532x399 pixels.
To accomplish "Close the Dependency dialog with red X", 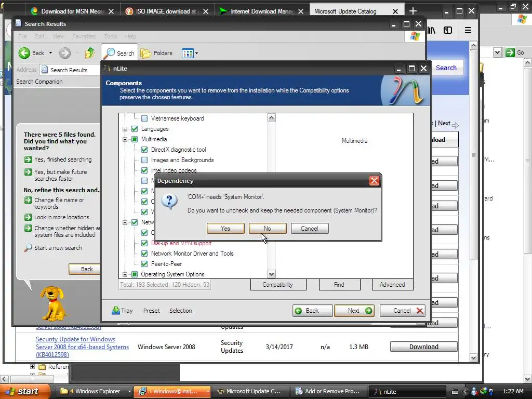I will (374, 180).
